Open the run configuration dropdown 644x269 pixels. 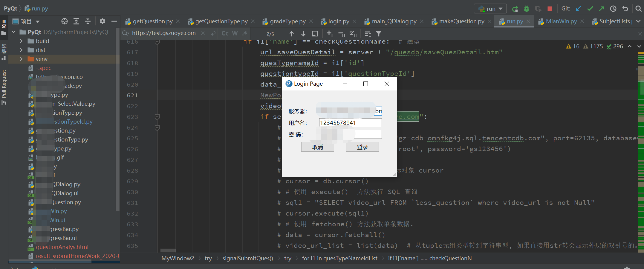(x=490, y=9)
